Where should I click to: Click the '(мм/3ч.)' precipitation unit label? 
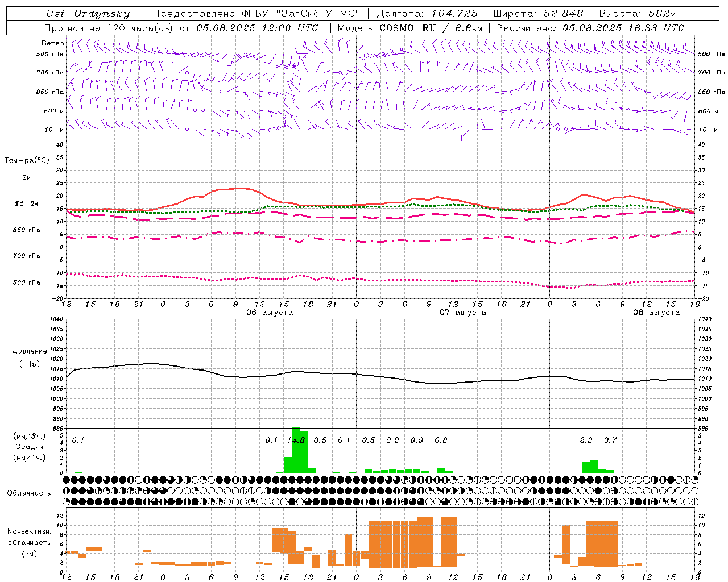point(29,436)
